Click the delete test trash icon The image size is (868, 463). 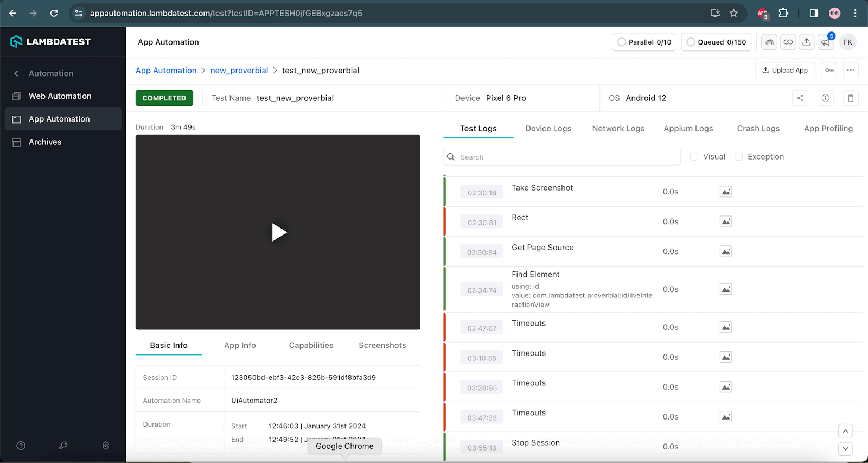tap(850, 98)
